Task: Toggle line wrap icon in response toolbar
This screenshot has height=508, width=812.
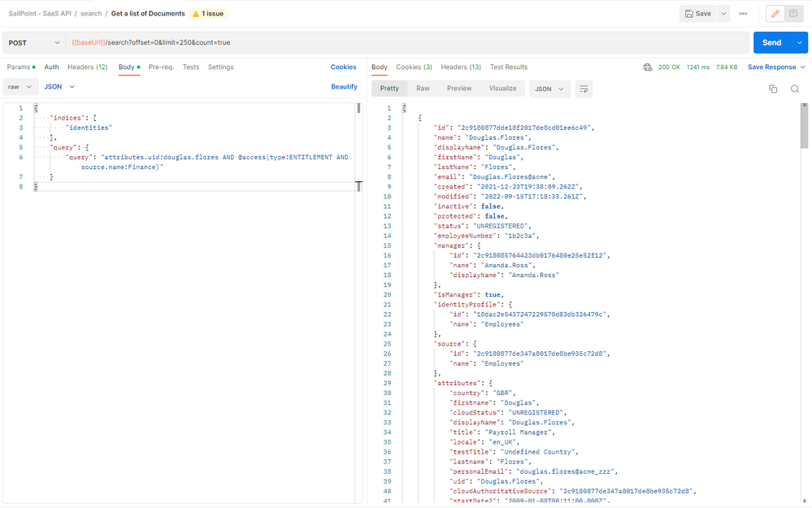Action: pos(584,89)
